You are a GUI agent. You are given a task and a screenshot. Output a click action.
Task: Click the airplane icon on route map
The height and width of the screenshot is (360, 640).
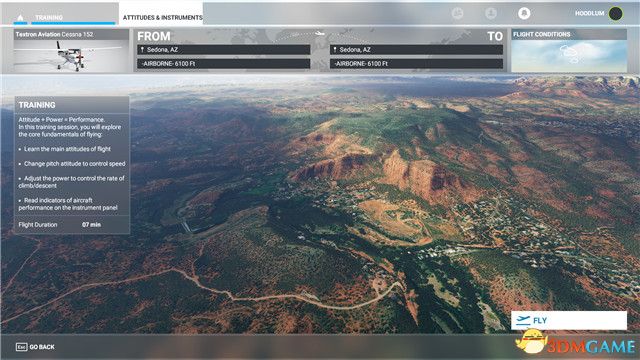[x=320, y=33]
